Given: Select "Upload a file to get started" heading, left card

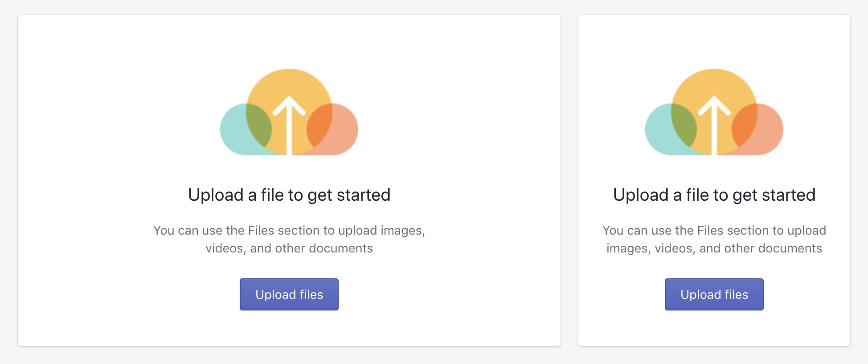Looking at the screenshot, I should [x=289, y=195].
